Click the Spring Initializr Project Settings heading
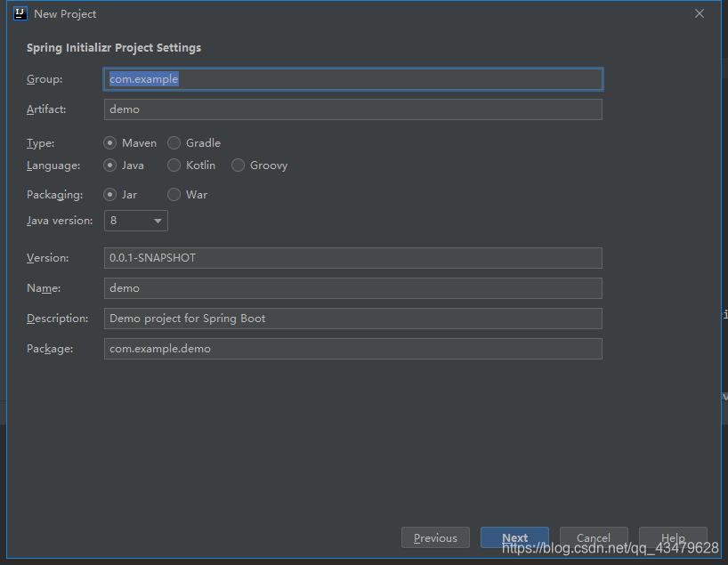The height and width of the screenshot is (565, 728). click(x=114, y=48)
